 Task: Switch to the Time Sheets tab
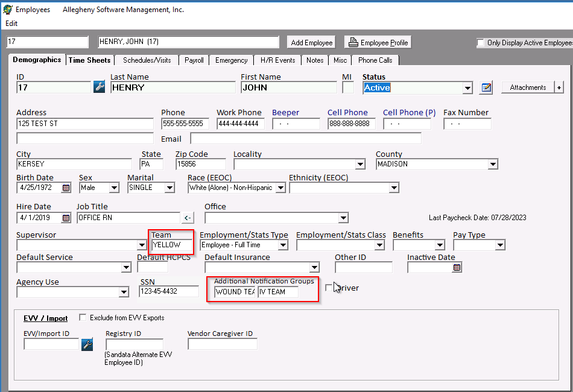pyautogui.click(x=89, y=60)
